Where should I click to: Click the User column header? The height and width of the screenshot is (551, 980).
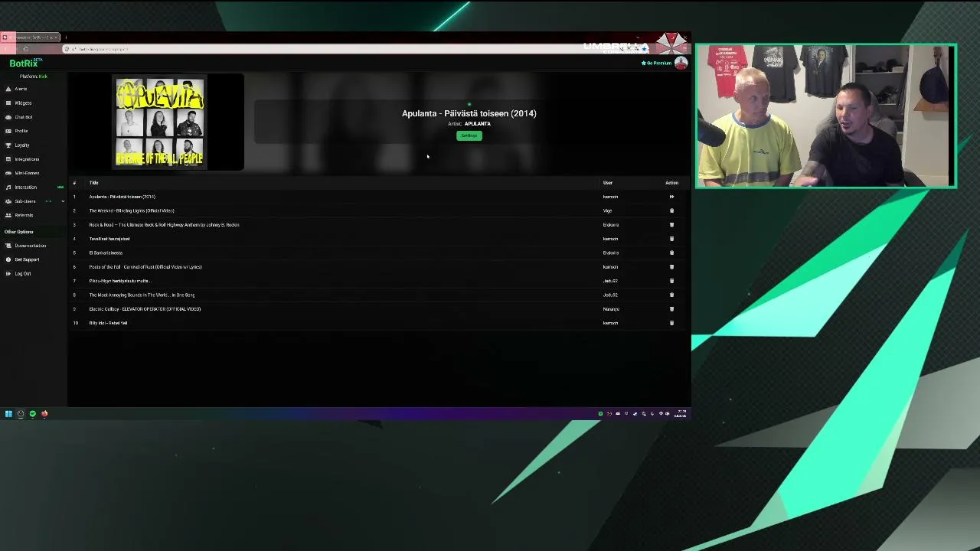pos(608,183)
